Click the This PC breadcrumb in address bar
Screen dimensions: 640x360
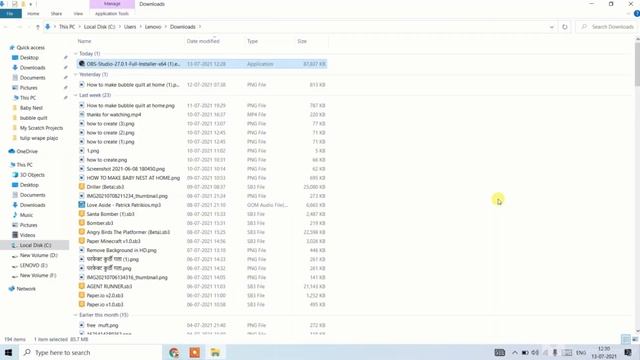click(67, 27)
